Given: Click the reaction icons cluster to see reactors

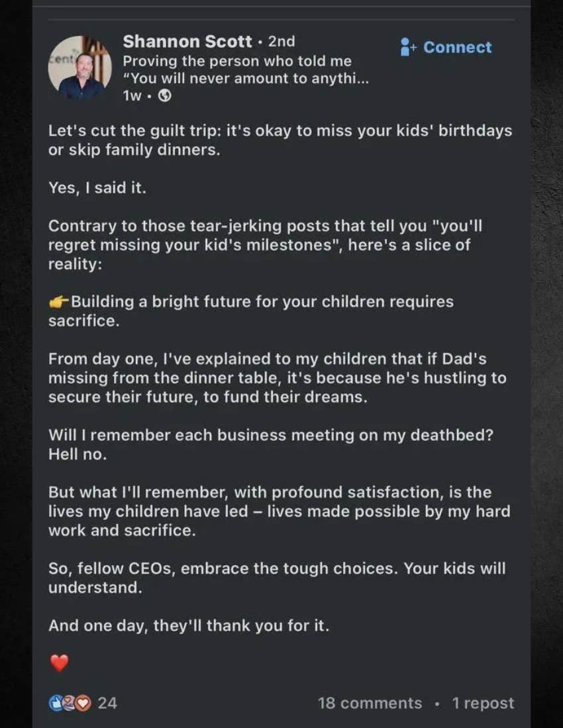Looking at the screenshot, I should pos(69,703).
